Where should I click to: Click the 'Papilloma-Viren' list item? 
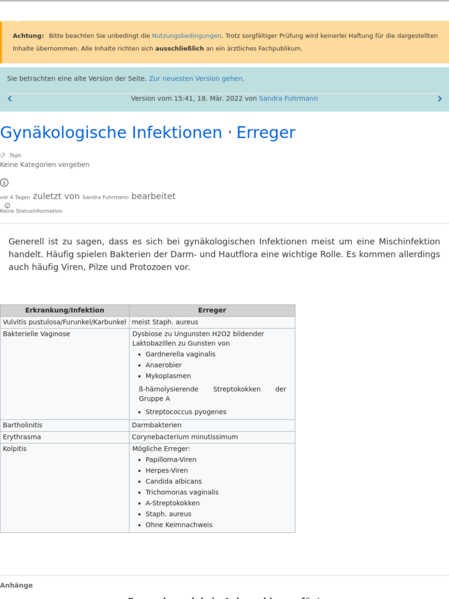[x=171, y=460]
